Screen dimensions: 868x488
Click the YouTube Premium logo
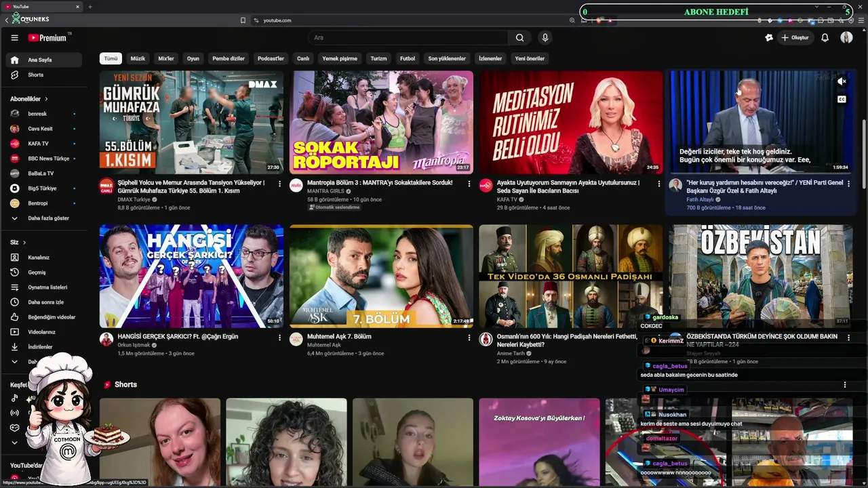(x=47, y=38)
